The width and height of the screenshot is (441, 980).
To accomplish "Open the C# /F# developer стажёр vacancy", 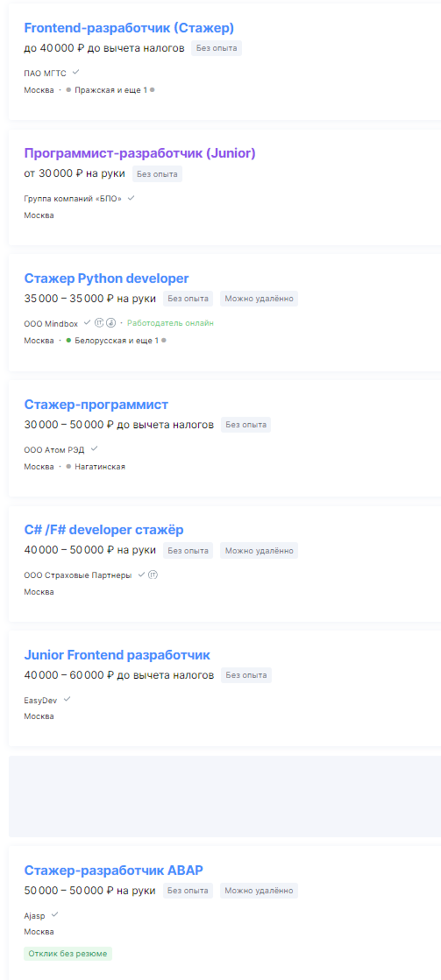I will click(x=103, y=530).
